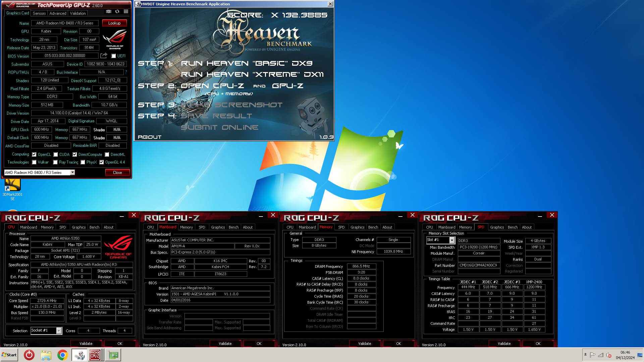
Task: Click the GPU-Z refresh icon
Action: tap(117, 11)
